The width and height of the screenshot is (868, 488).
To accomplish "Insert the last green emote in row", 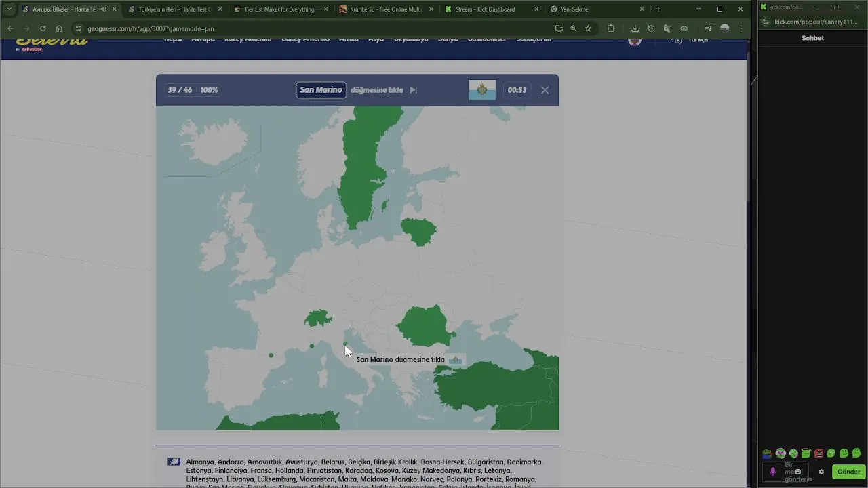I will 856,453.
